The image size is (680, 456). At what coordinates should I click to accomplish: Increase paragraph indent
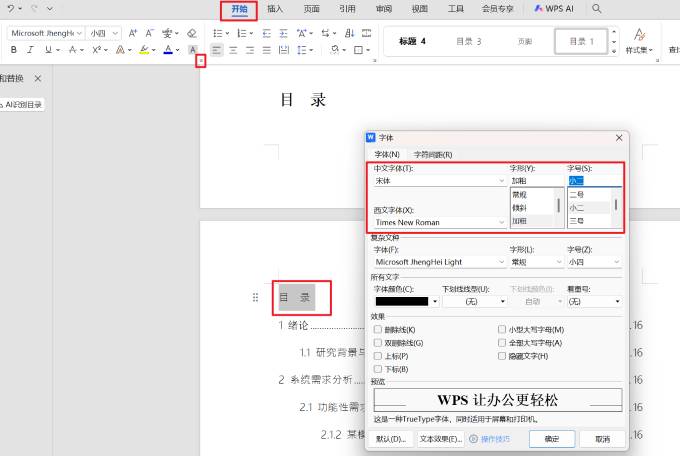pos(283,33)
